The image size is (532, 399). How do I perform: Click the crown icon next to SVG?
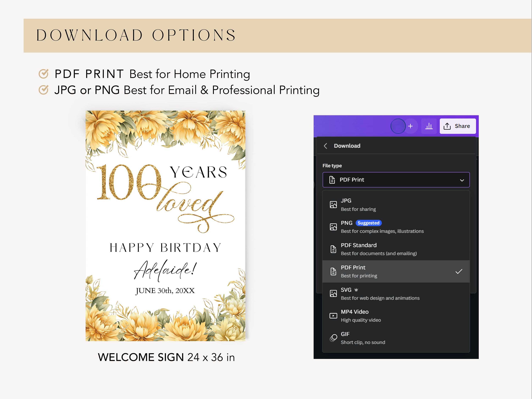pos(356,290)
